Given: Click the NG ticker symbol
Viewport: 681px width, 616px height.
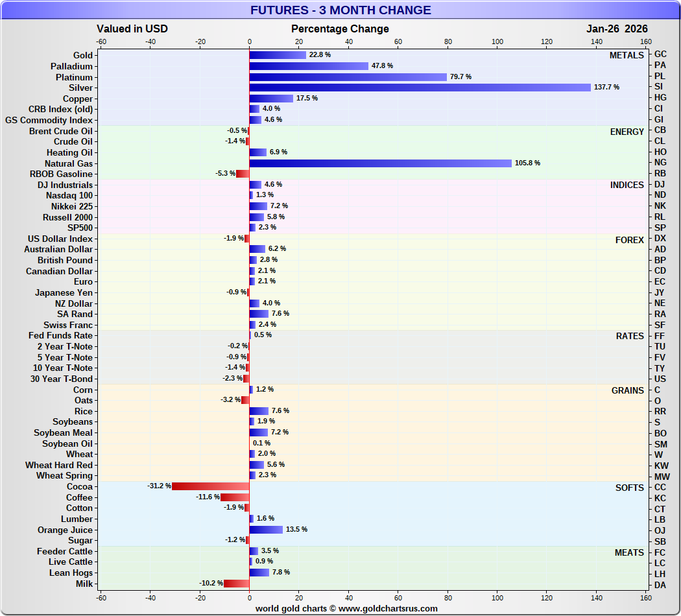Looking at the screenshot, I should (x=660, y=162).
